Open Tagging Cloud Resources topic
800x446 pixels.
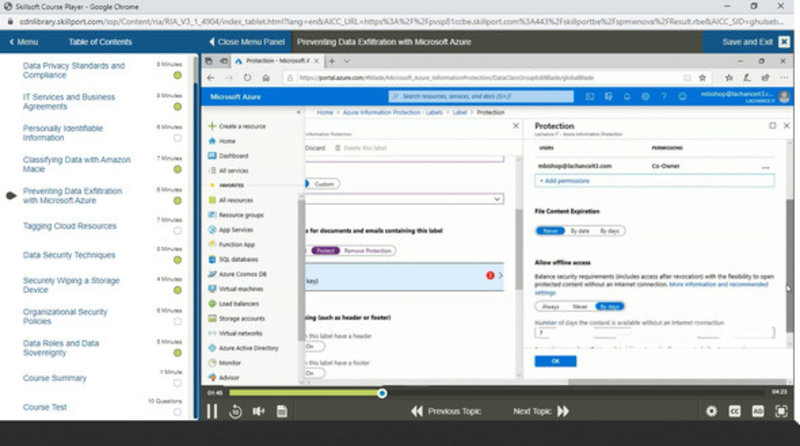tap(70, 226)
